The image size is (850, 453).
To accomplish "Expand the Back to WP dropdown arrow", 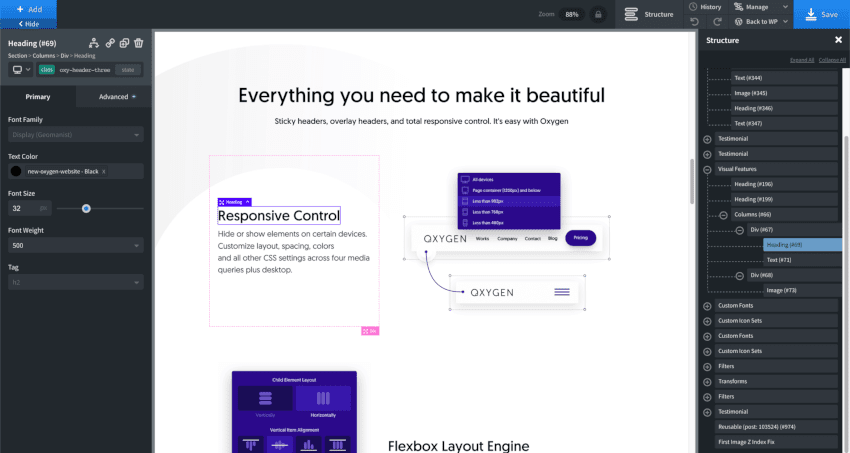I will pyautogui.click(x=785, y=22).
